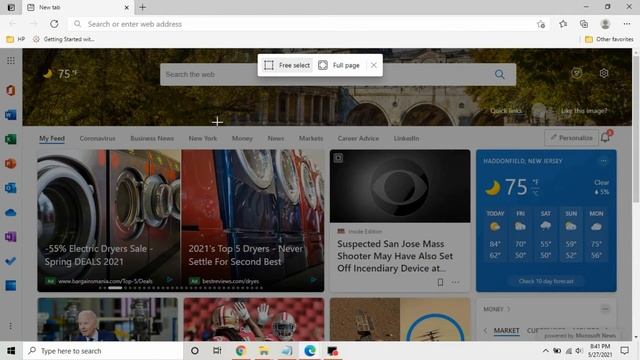Click the Personalize button

coord(571,138)
